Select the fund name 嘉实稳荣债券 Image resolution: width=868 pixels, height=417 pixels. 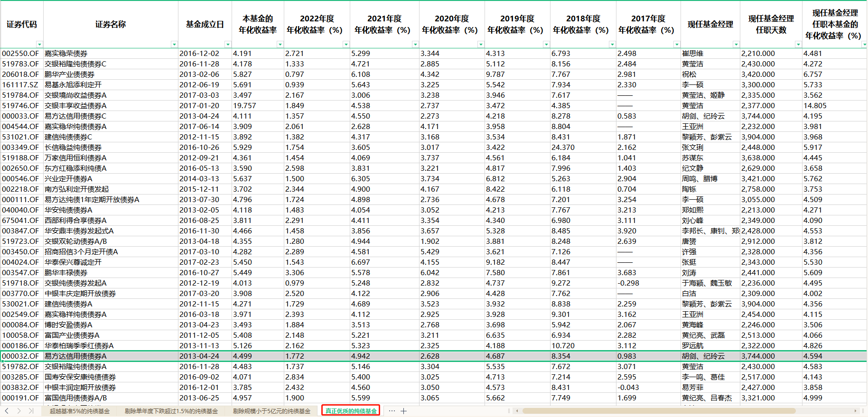coord(111,54)
